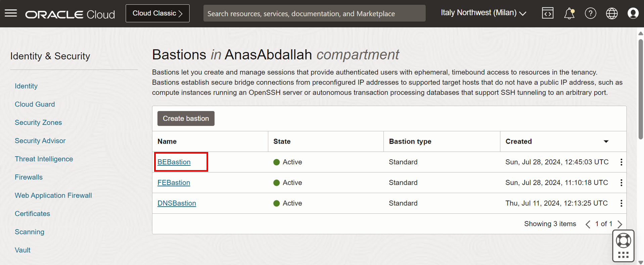The image size is (644, 265).
Task: Open the hamburger navigation menu
Action: [11, 13]
